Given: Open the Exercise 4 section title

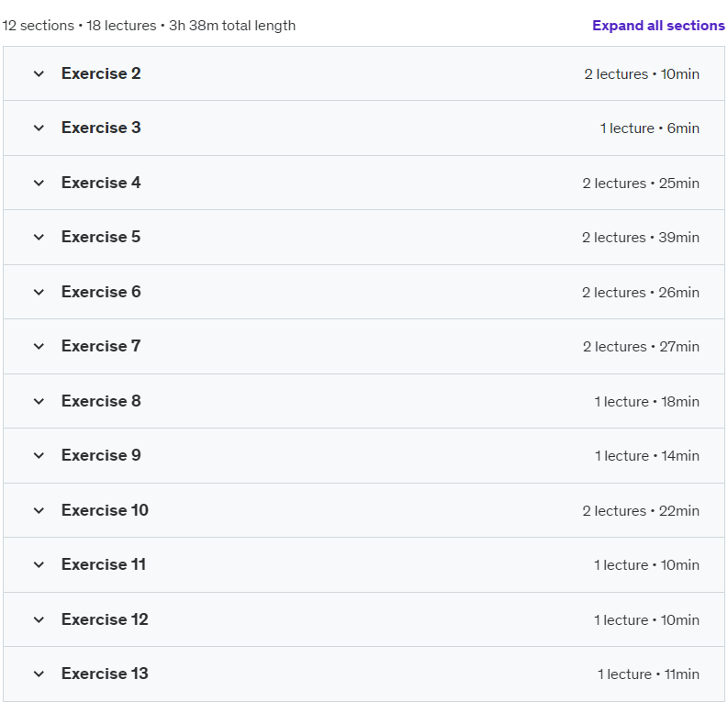Looking at the screenshot, I should 101,183.
